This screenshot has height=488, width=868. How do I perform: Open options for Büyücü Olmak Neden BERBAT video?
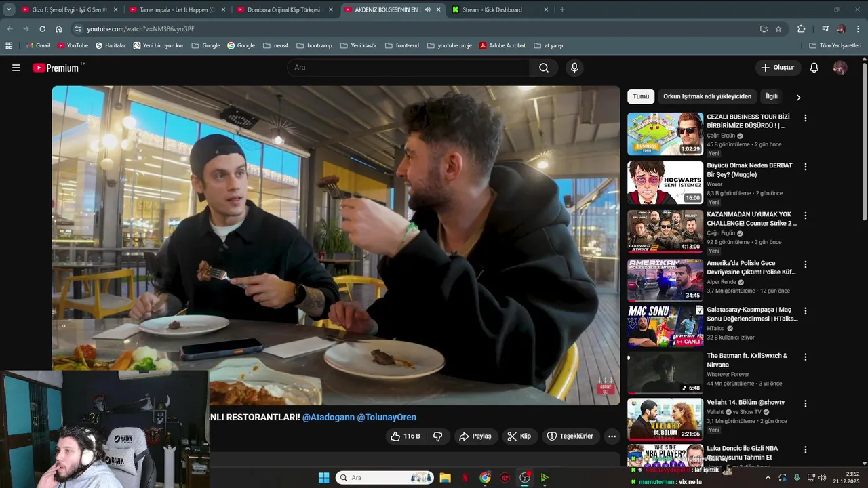point(805,167)
